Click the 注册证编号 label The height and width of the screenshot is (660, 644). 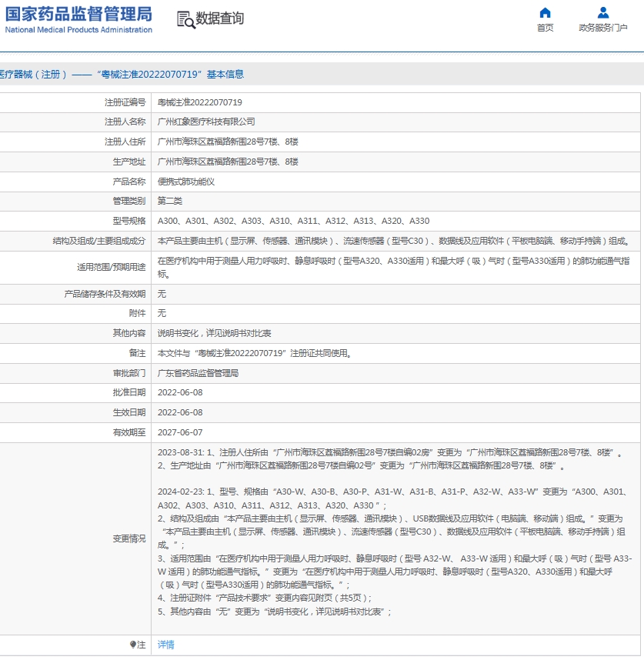coord(125,102)
